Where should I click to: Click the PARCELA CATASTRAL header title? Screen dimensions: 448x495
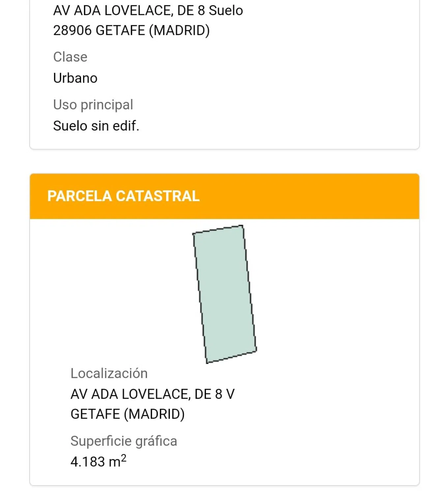[x=123, y=196]
